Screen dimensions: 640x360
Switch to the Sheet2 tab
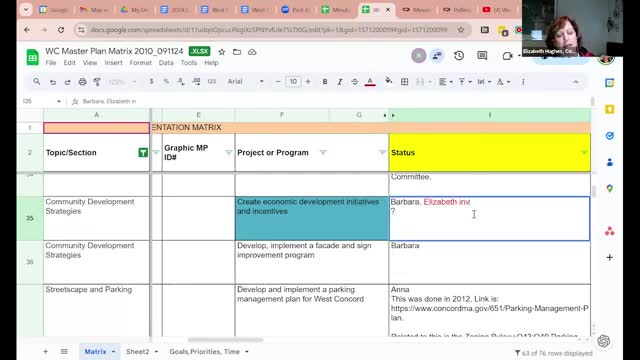(x=137, y=351)
